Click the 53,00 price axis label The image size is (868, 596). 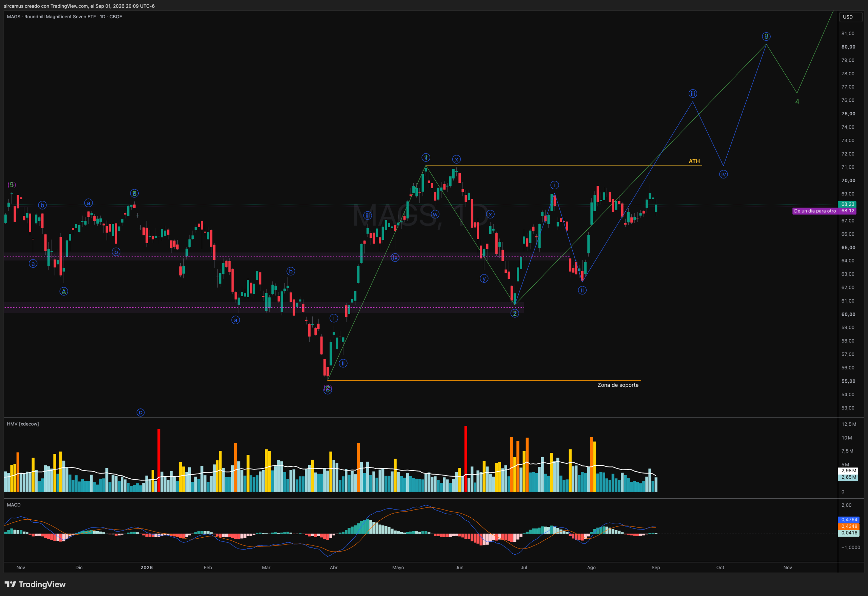tap(848, 408)
